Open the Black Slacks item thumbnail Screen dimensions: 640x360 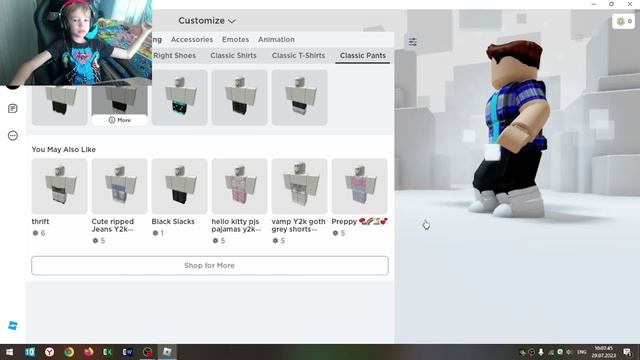(180, 186)
